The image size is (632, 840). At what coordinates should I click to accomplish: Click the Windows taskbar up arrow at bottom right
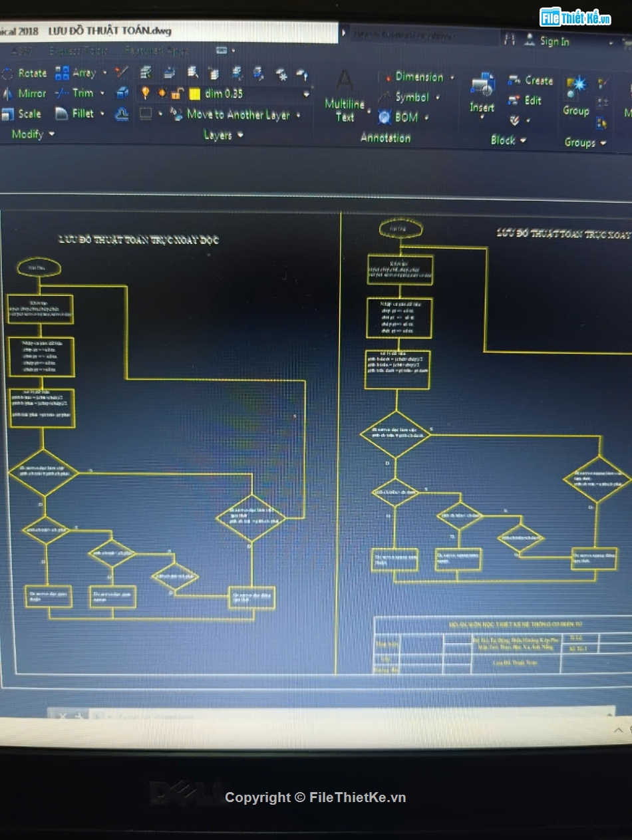(x=619, y=730)
